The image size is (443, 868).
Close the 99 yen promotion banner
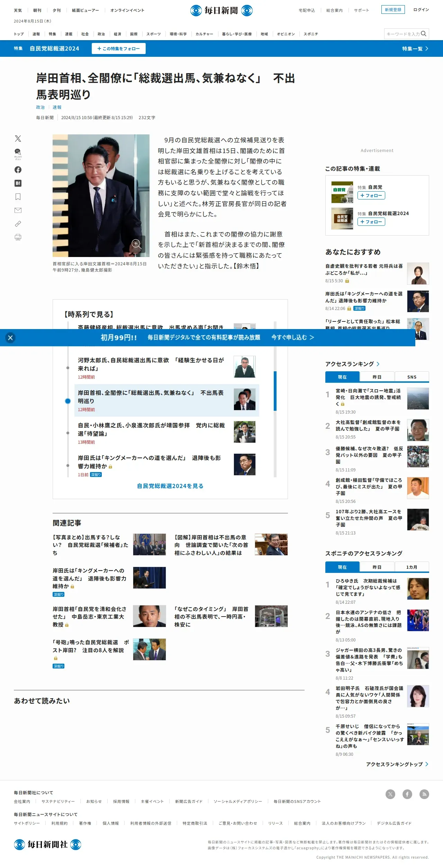(x=10, y=338)
